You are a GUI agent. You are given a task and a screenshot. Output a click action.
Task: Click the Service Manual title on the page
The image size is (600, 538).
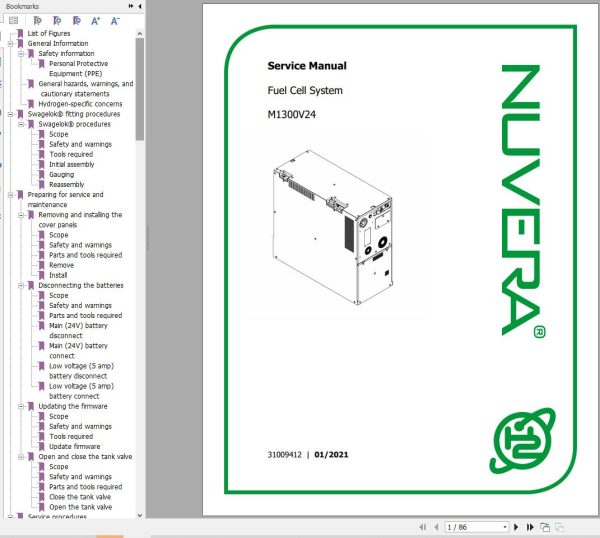(307, 66)
